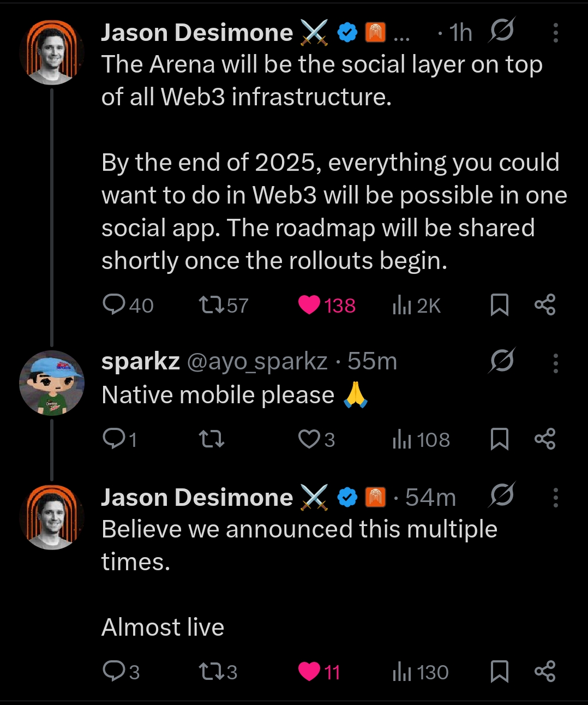This screenshot has width=588, height=705.
Task: Open more options for sparkz's reply
Action: (x=555, y=363)
